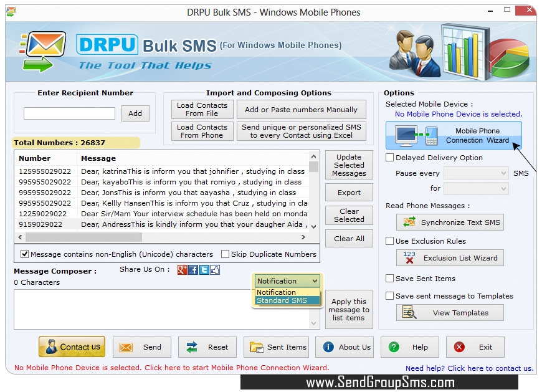Select row with number 9159029022
542x392 pixels.
tap(162, 224)
